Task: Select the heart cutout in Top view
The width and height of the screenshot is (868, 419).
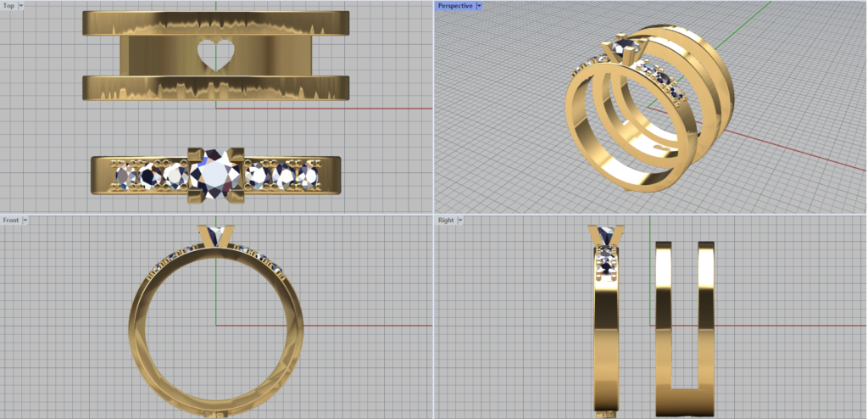Action: 214,55
